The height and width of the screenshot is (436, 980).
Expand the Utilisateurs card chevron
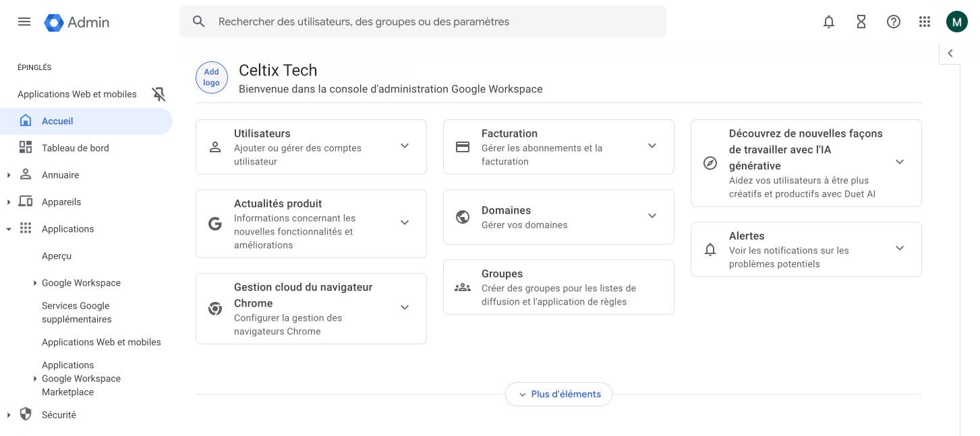(405, 146)
